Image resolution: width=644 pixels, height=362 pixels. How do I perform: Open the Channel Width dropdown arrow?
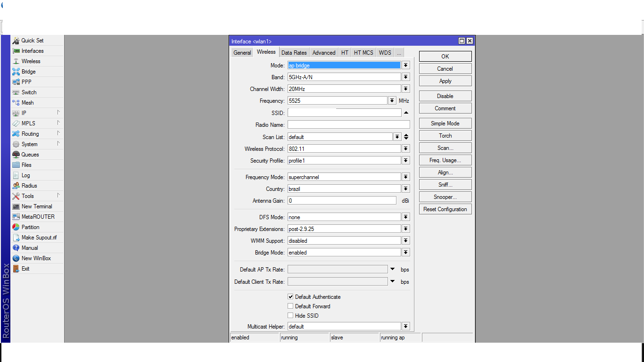pyautogui.click(x=406, y=89)
